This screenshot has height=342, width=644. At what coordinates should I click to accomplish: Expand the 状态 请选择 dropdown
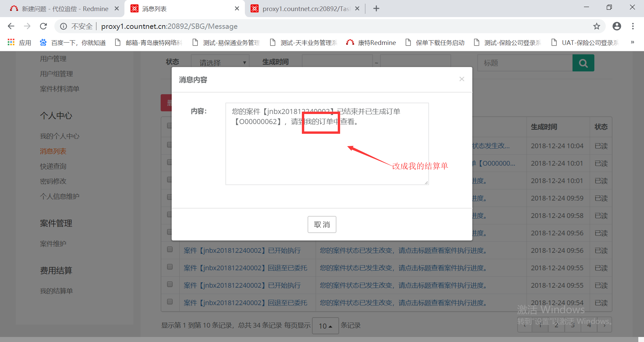[220, 63]
